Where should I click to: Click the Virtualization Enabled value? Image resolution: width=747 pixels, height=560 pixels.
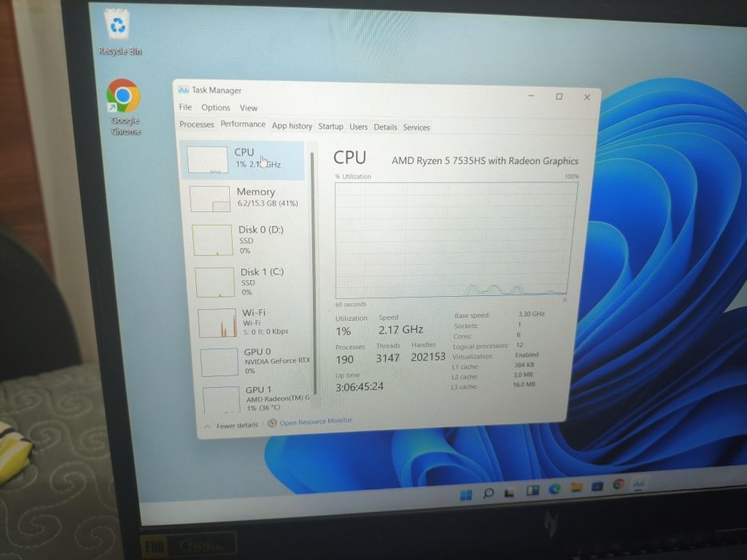point(527,354)
